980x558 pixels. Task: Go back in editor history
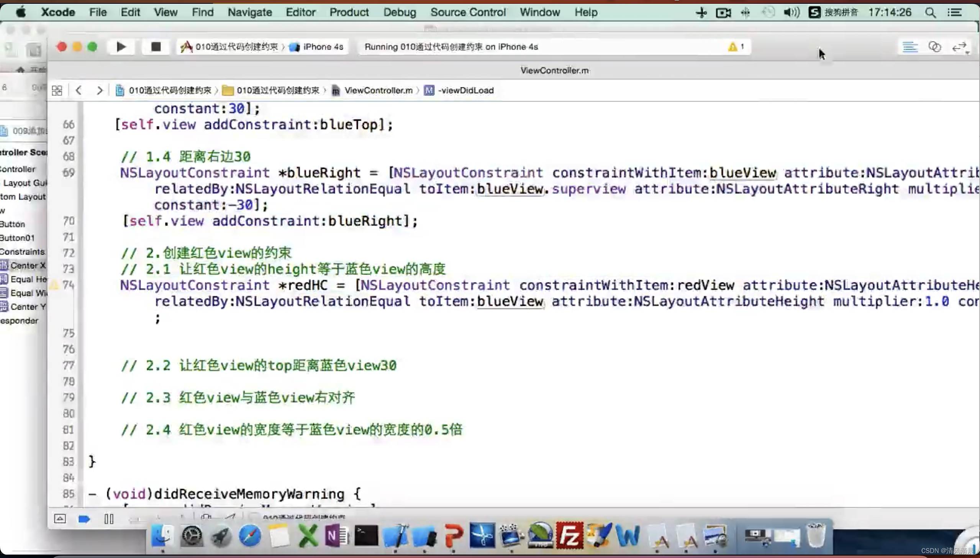tap(79, 90)
